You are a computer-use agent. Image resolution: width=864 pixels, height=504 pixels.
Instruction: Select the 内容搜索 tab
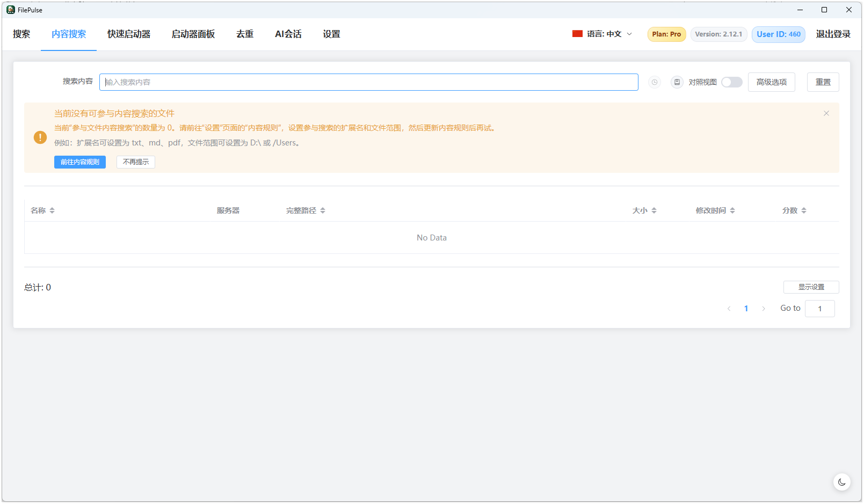(x=69, y=34)
